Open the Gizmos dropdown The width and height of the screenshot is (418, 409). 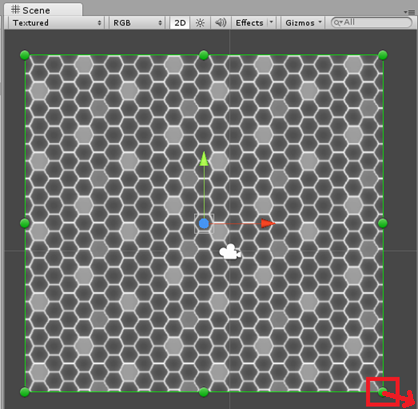click(x=303, y=23)
